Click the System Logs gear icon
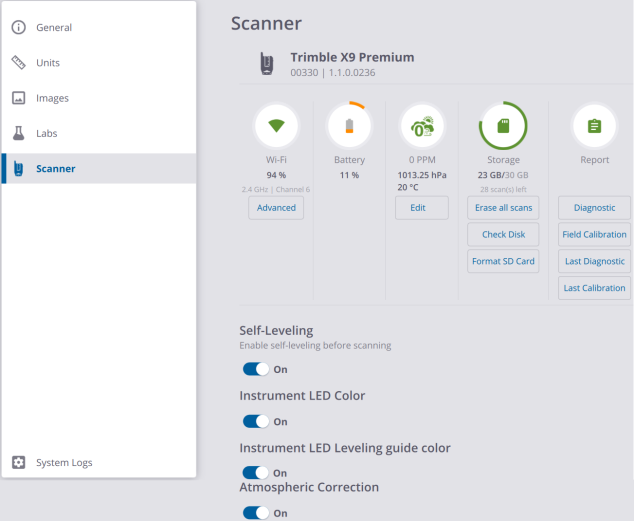Image resolution: width=634 pixels, height=521 pixels. (18, 463)
